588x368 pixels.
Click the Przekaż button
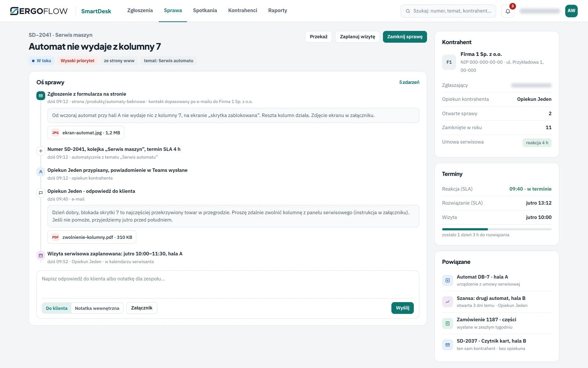(319, 37)
